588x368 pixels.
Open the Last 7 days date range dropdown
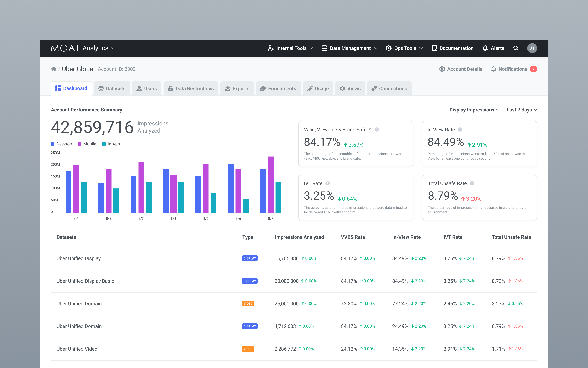point(522,110)
